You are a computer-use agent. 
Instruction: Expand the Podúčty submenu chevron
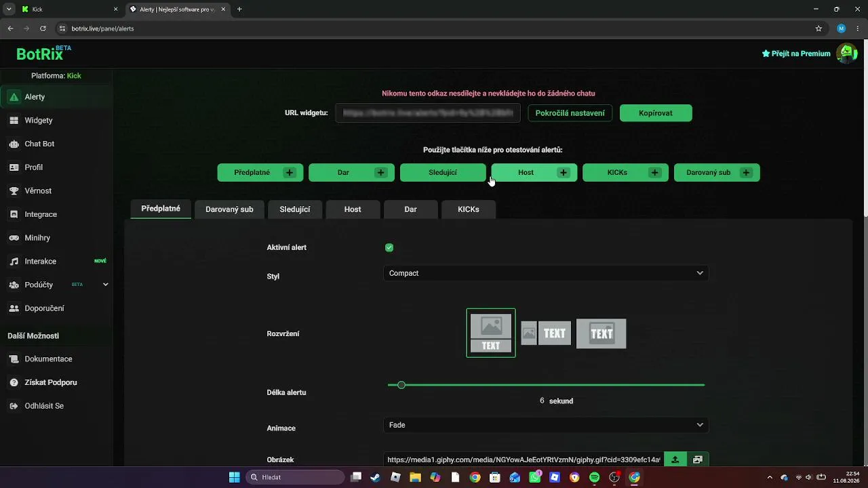(105, 285)
